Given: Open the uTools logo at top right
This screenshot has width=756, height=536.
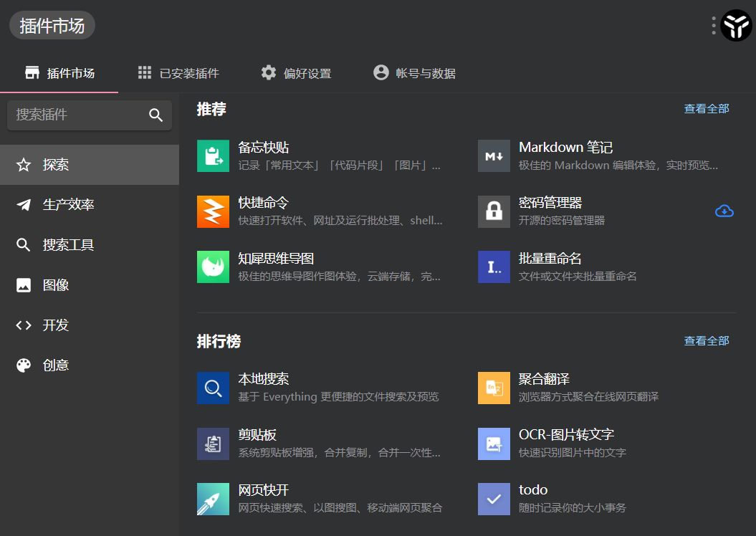Looking at the screenshot, I should pyautogui.click(x=737, y=25).
